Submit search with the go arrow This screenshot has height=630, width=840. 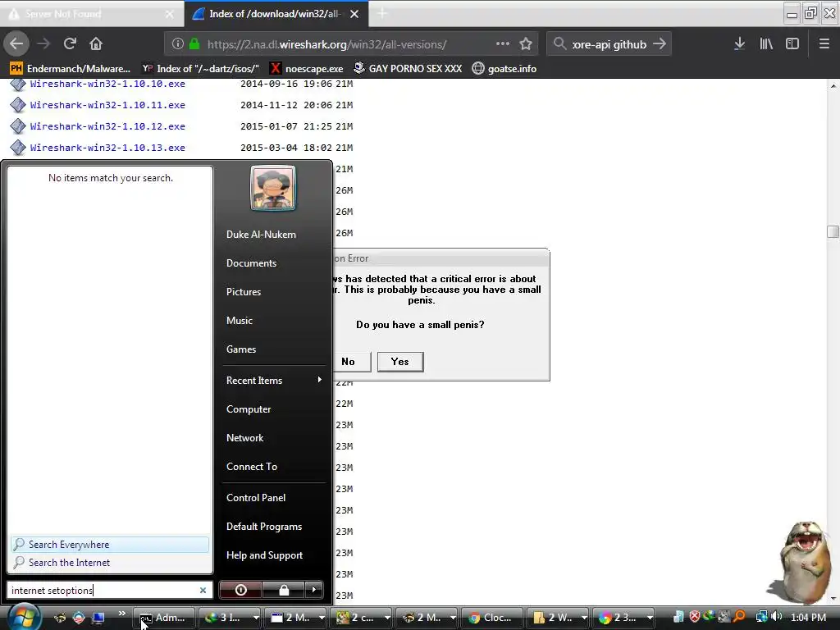click(660, 44)
